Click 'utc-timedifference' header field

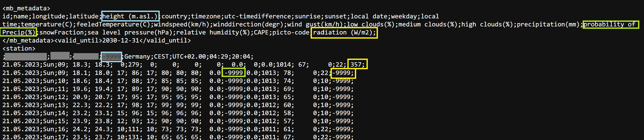pyautogui.click(x=257, y=16)
